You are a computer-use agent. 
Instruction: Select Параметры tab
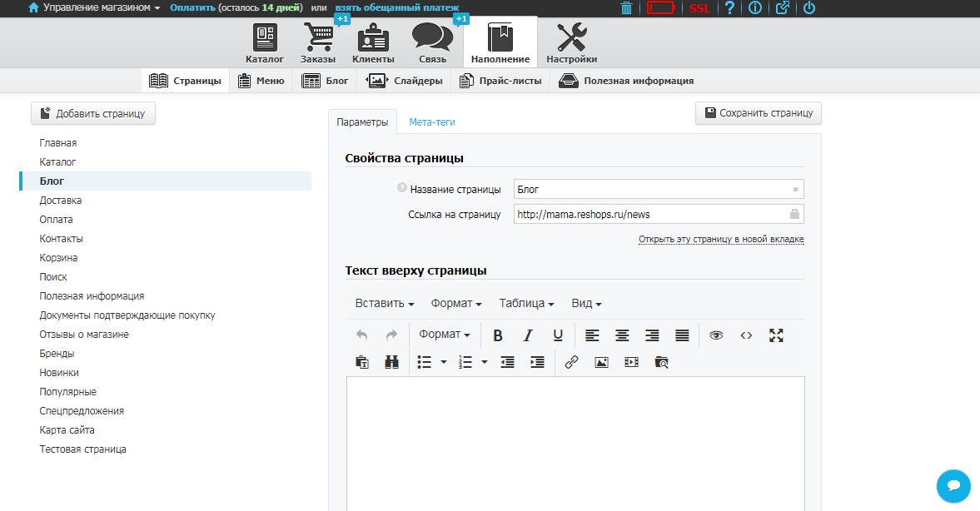[x=362, y=122]
